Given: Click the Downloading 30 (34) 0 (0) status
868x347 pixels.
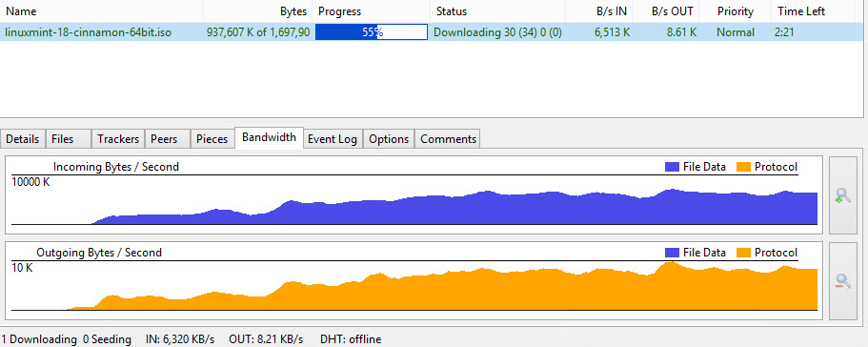Looking at the screenshot, I should coord(497,32).
